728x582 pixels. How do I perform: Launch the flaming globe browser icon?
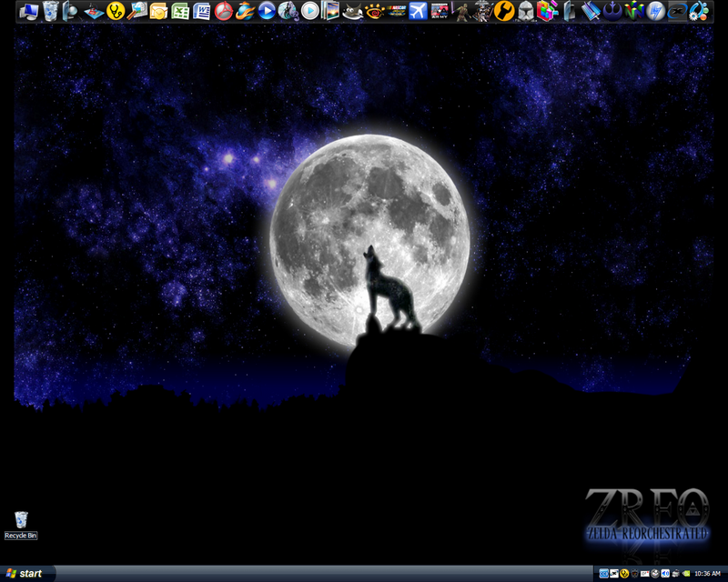245,11
